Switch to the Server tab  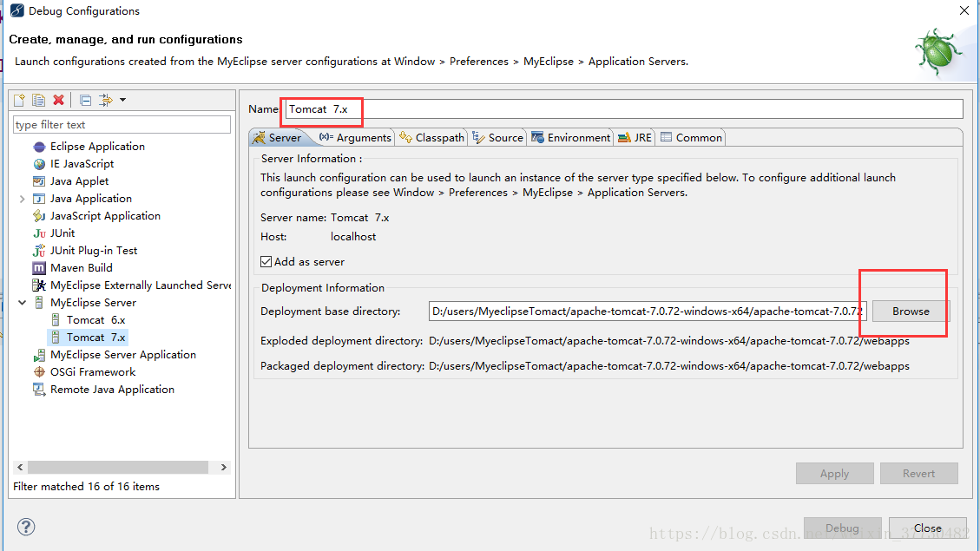278,137
